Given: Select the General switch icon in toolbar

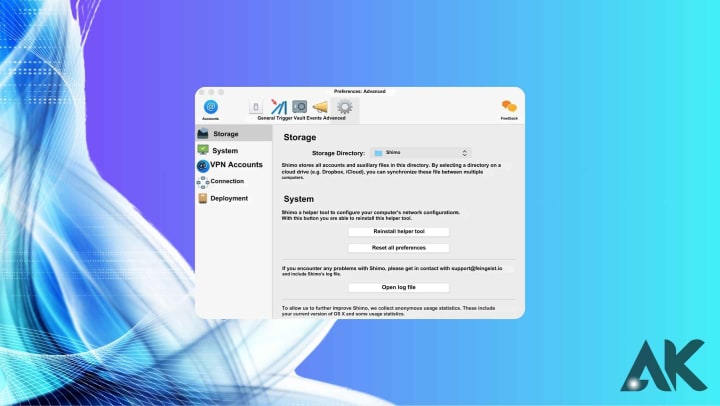Looking at the screenshot, I should (256, 107).
